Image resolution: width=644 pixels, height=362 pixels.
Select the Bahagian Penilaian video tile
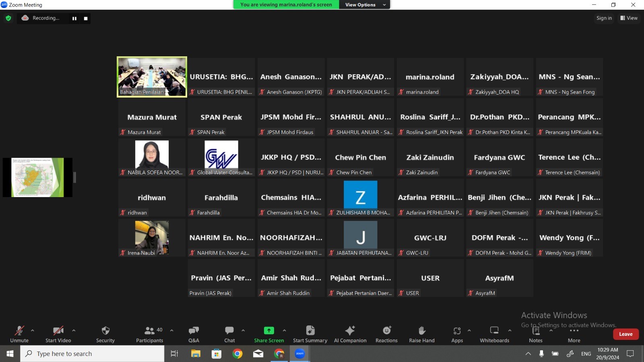152,77
